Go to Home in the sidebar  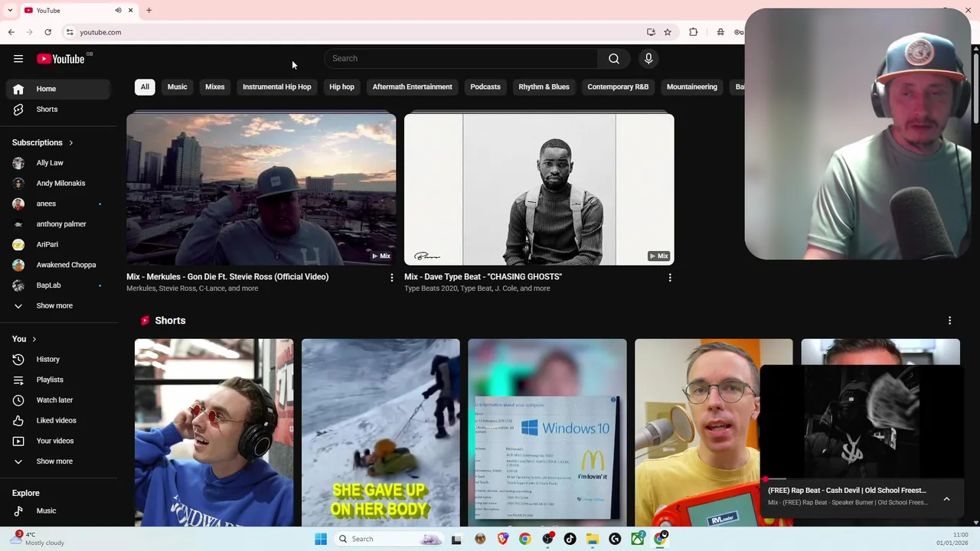pyautogui.click(x=59, y=89)
